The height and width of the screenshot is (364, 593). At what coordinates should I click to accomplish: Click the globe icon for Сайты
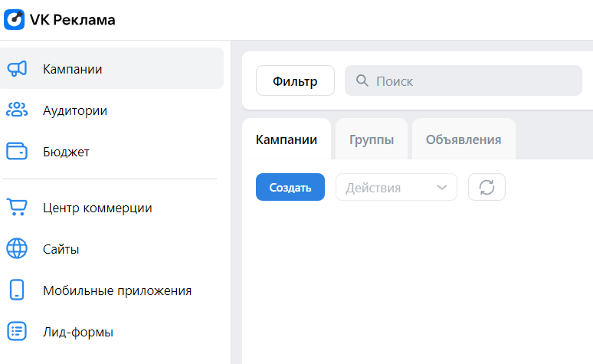17,248
